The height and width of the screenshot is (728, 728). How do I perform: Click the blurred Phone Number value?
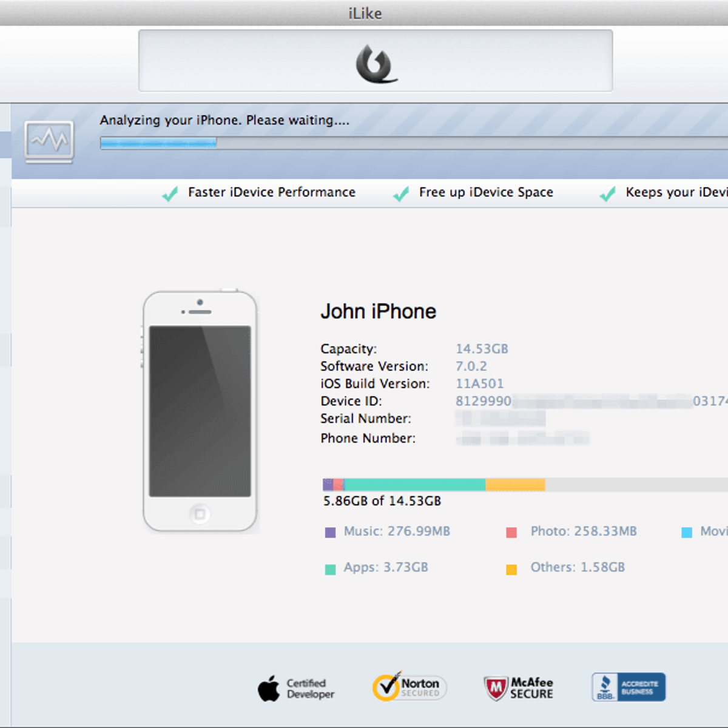(522, 438)
